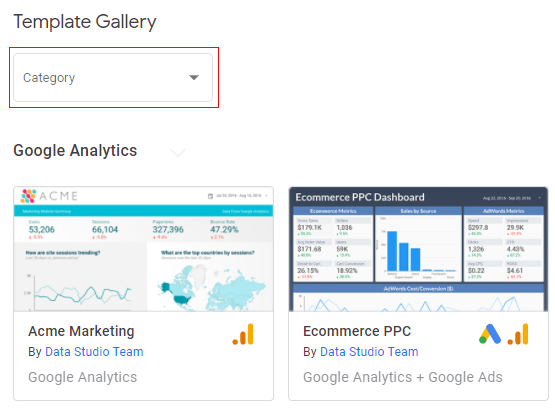Click calendar icon in Acme thumbnail header
This screenshot has height=411, width=555.
tap(210, 196)
